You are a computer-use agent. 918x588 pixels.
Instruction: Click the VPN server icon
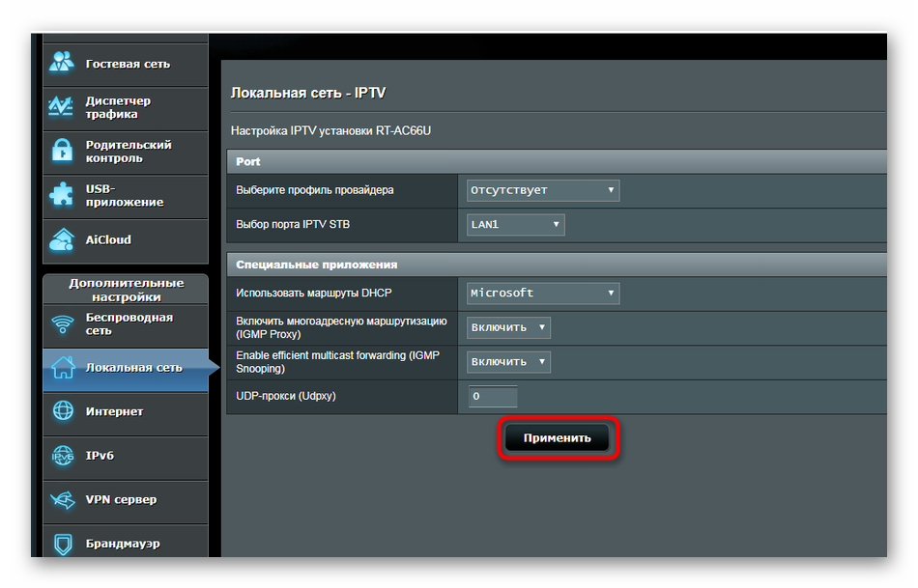(x=63, y=499)
